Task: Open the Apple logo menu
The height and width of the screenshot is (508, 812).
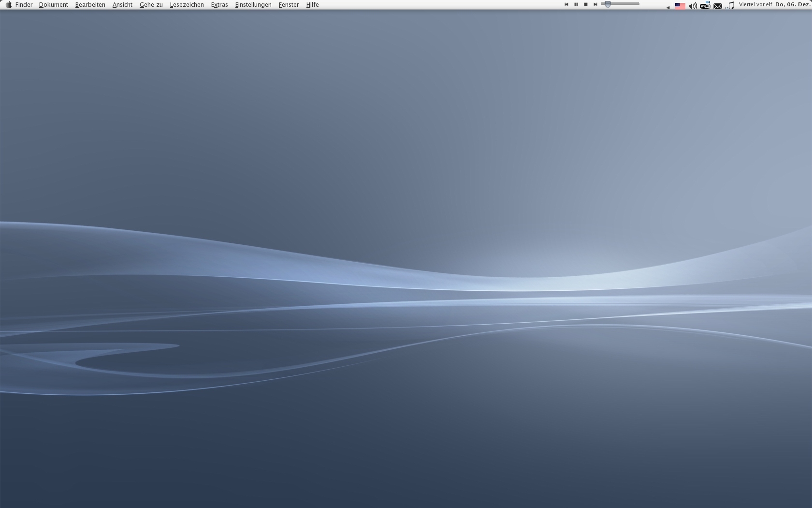Action: click(8, 4)
